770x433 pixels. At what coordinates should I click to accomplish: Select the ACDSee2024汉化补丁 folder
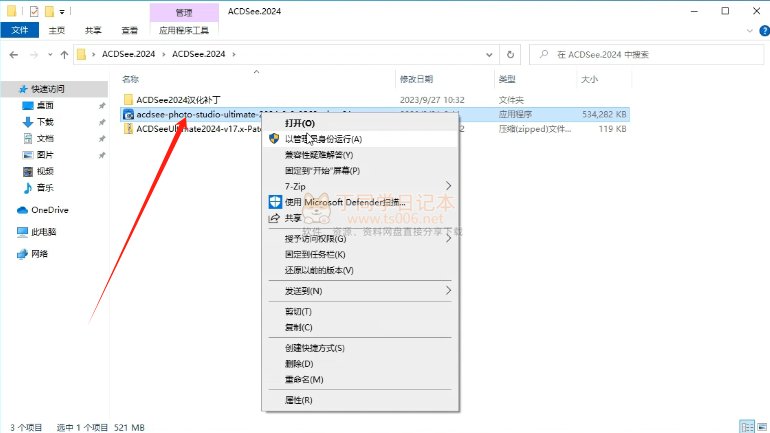pos(178,100)
